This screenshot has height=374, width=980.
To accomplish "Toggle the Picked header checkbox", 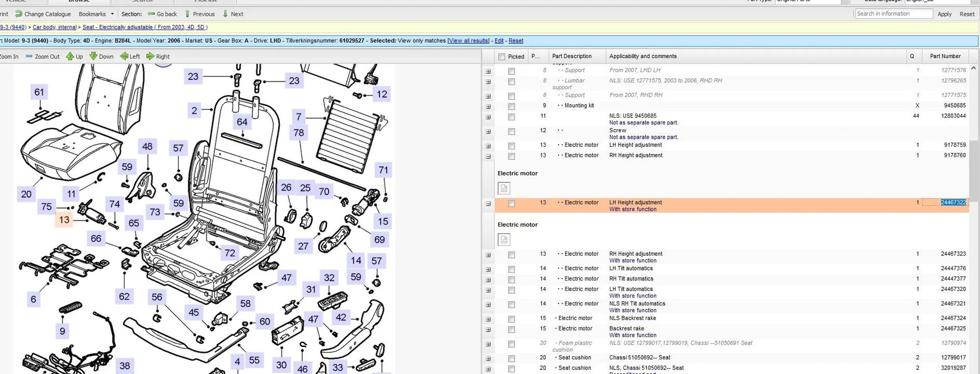I will pos(501,57).
